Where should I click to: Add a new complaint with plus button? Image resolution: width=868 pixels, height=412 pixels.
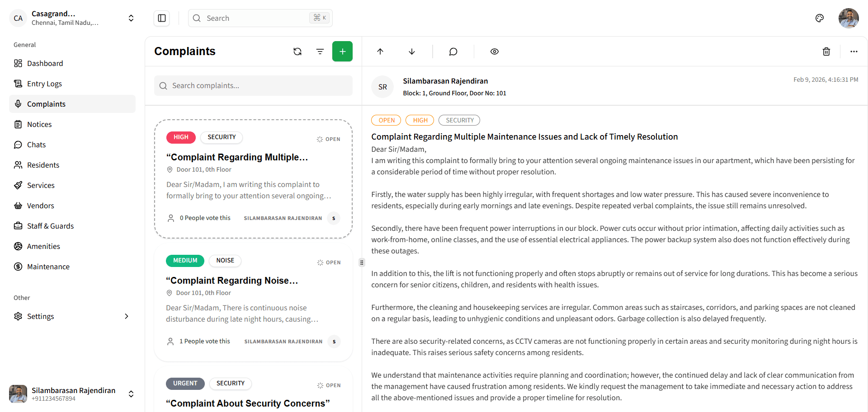click(x=342, y=51)
